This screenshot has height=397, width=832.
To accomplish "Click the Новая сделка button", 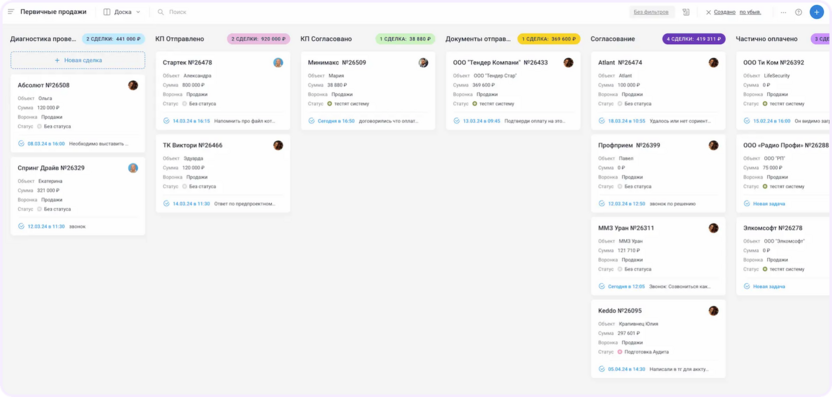I will pos(78,61).
